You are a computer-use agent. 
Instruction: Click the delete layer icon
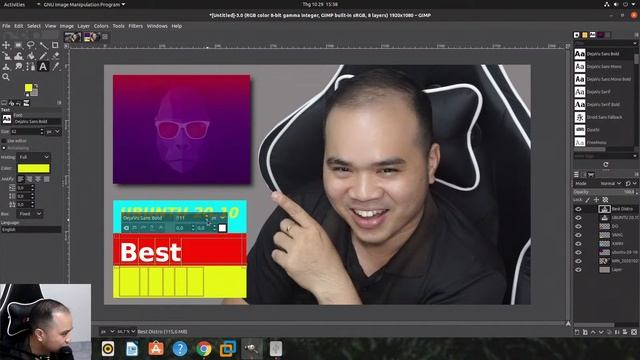click(634, 332)
